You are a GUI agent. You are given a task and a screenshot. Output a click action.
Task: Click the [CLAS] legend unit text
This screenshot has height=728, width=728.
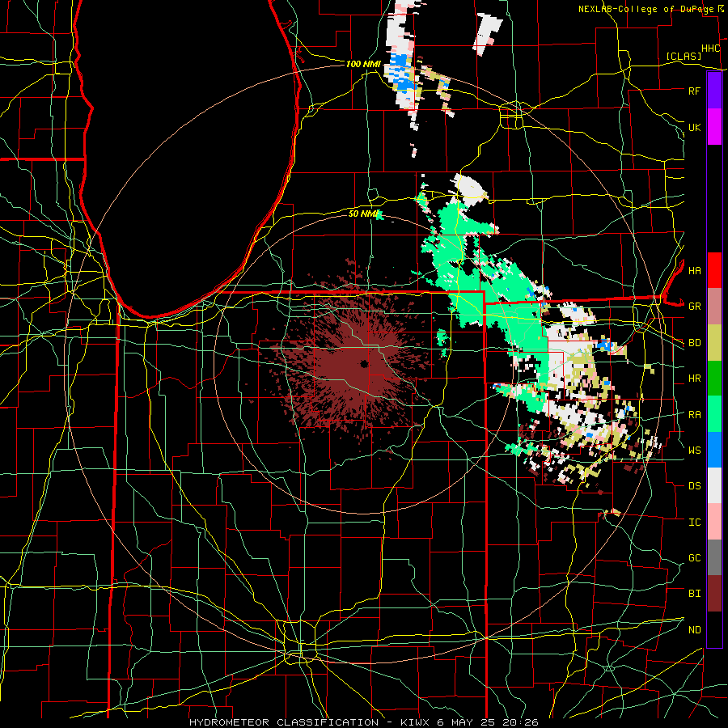tap(684, 56)
